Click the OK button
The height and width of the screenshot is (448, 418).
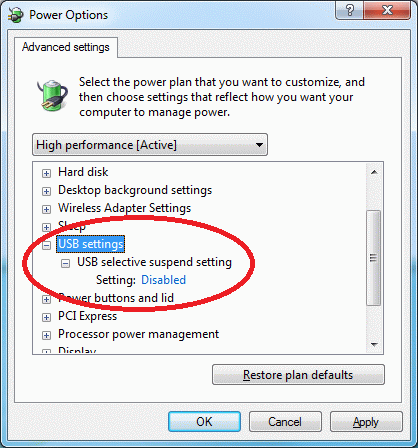pos(204,422)
